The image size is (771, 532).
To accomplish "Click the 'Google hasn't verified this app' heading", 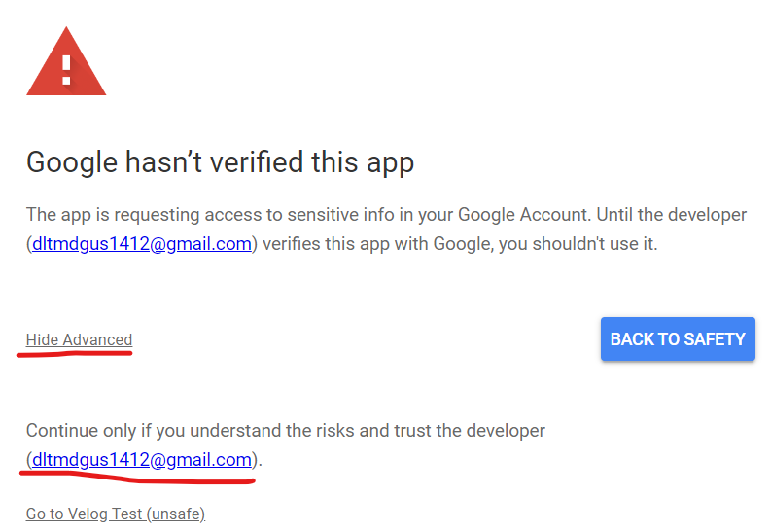I will (221, 162).
